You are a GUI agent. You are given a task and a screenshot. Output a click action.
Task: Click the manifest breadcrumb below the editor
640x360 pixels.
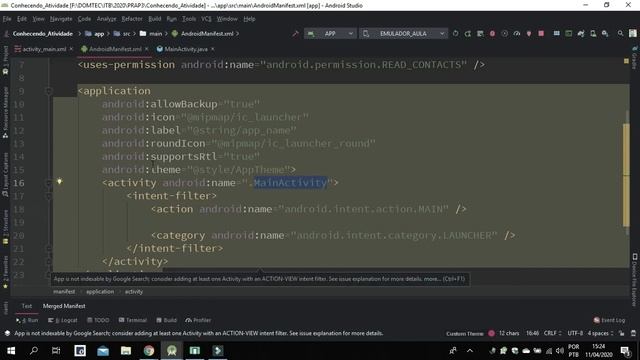pos(64,291)
